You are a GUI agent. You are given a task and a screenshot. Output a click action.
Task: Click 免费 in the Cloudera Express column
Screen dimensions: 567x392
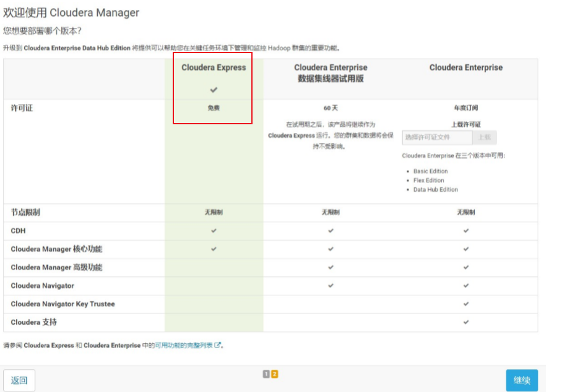pyautogui.click(x=214, y=108)
